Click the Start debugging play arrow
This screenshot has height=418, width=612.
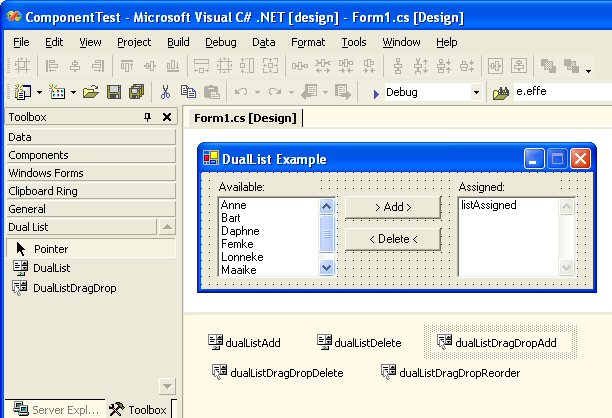[x=376, y=94]
